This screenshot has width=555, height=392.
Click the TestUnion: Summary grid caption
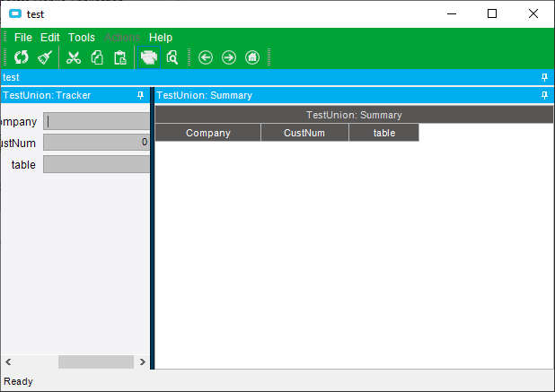point(354,115)
